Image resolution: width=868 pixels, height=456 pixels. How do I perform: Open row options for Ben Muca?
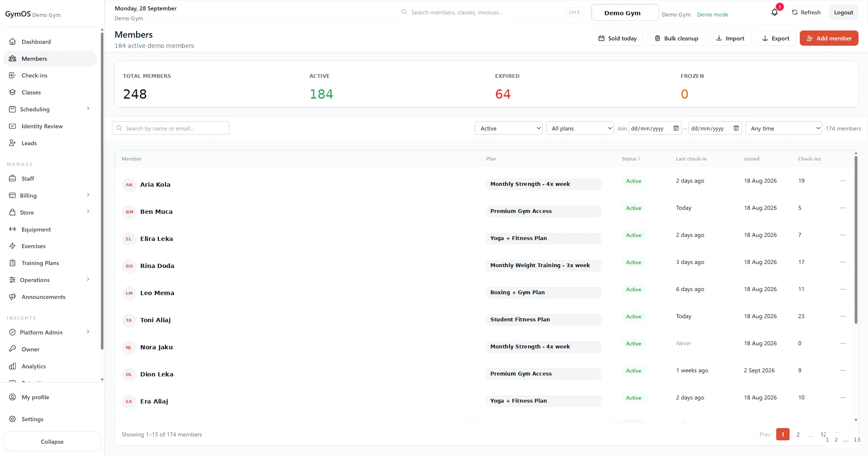coord(843,208)
